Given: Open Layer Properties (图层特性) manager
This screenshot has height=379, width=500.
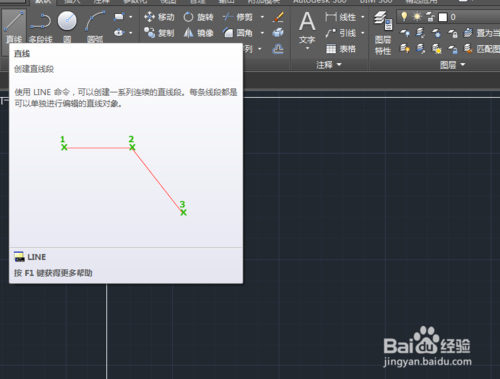Looking at the screenshot, I should (x=383, y=33).
